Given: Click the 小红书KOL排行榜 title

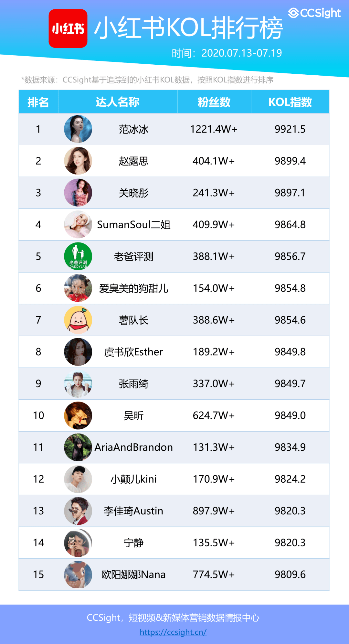Looking at the screenshot, I should coord(188,28).
